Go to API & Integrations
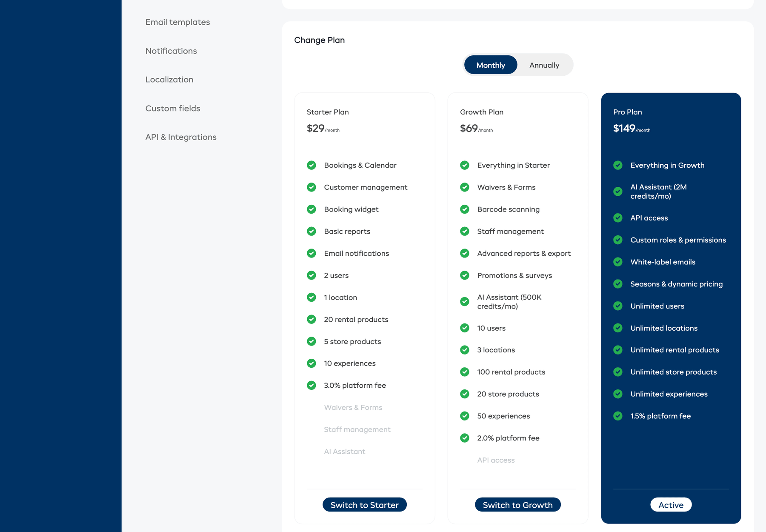The width and height of the screenshot is (766, 532). (x=181, y=137)
